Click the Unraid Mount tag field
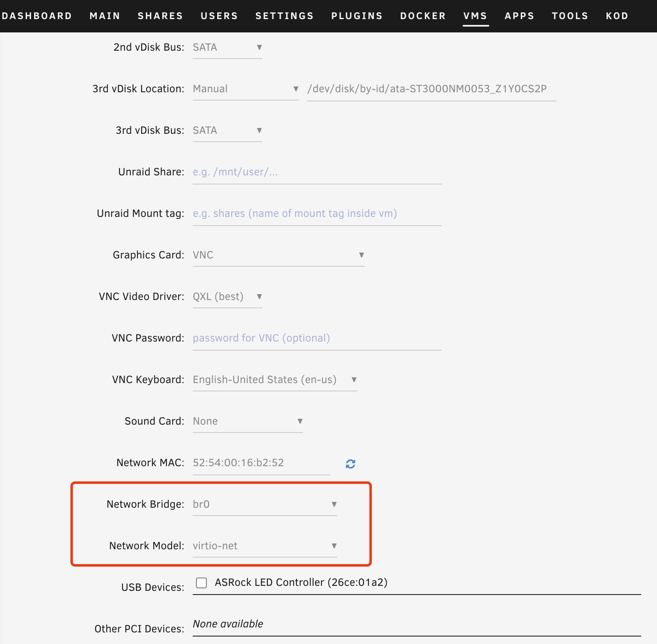657x644 pixels. 317,214
